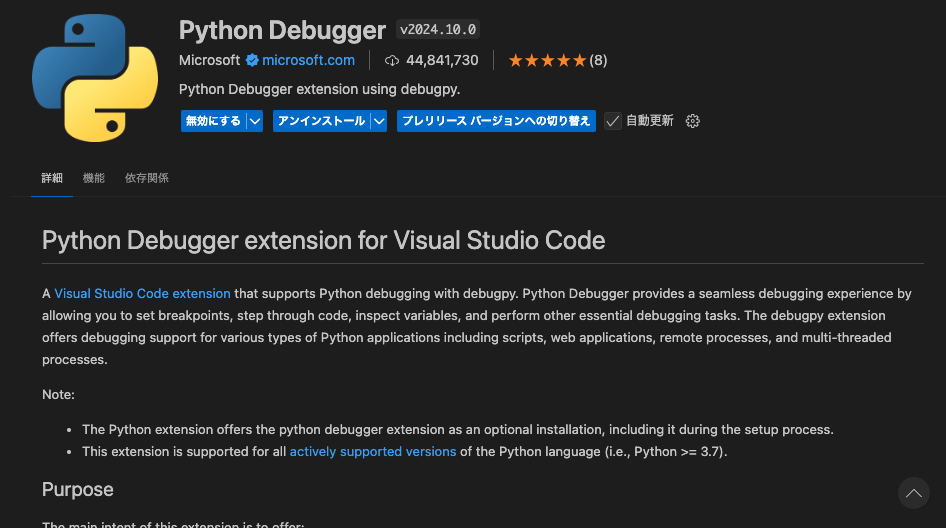Switch to the 機能 tab
Screen dimensions: 946x528
[x=94, y=178]
